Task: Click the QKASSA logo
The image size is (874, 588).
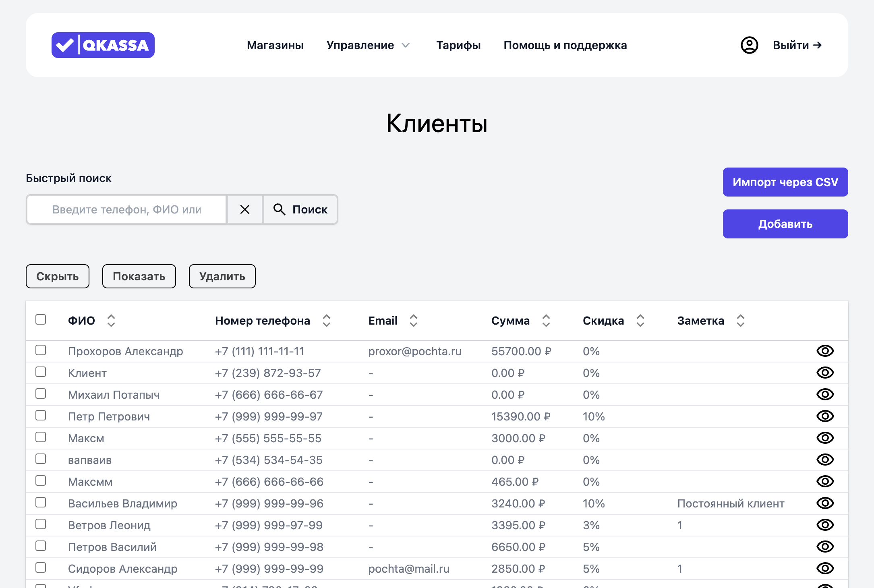Action: click(103, 45)
